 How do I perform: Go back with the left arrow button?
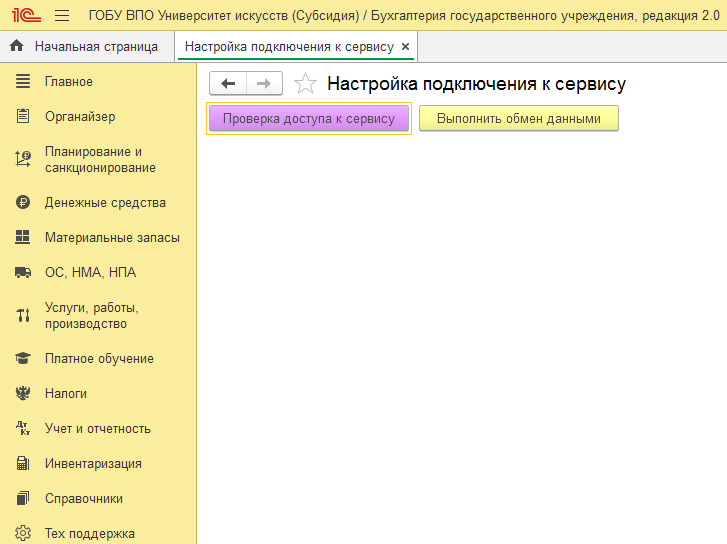(x=228, y=83)
